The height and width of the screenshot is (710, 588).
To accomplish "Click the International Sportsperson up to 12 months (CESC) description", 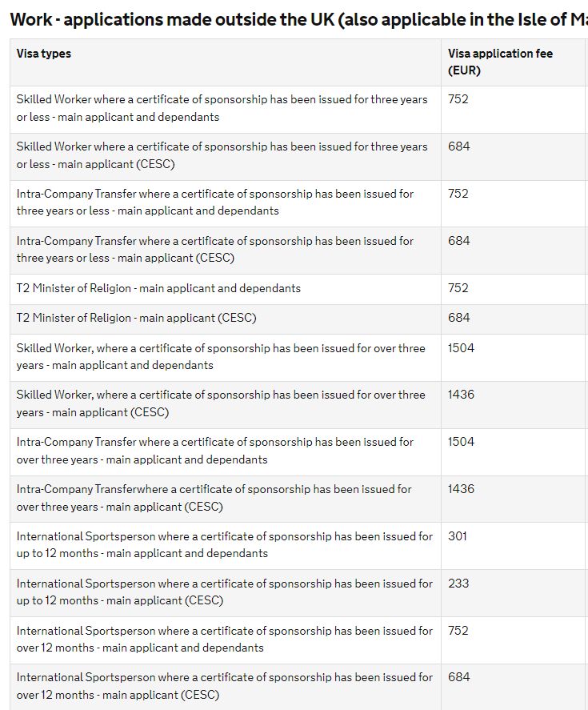I will point(224,592).
